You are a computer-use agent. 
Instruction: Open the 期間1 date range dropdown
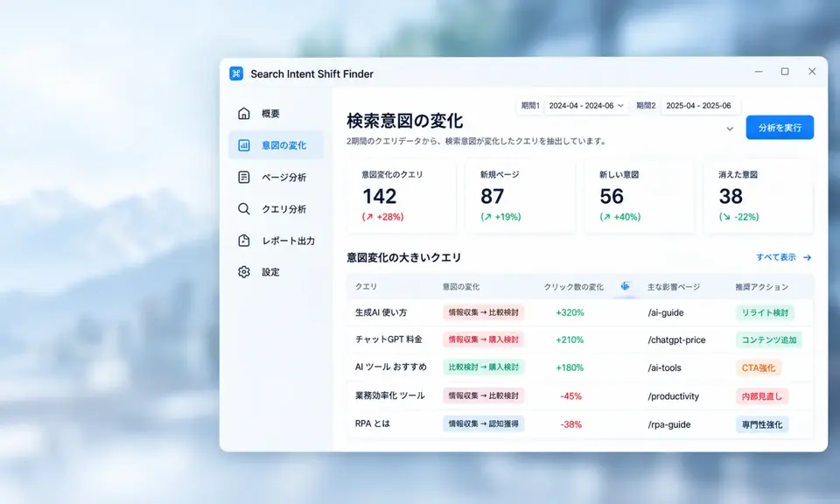[x=586, y=106]
